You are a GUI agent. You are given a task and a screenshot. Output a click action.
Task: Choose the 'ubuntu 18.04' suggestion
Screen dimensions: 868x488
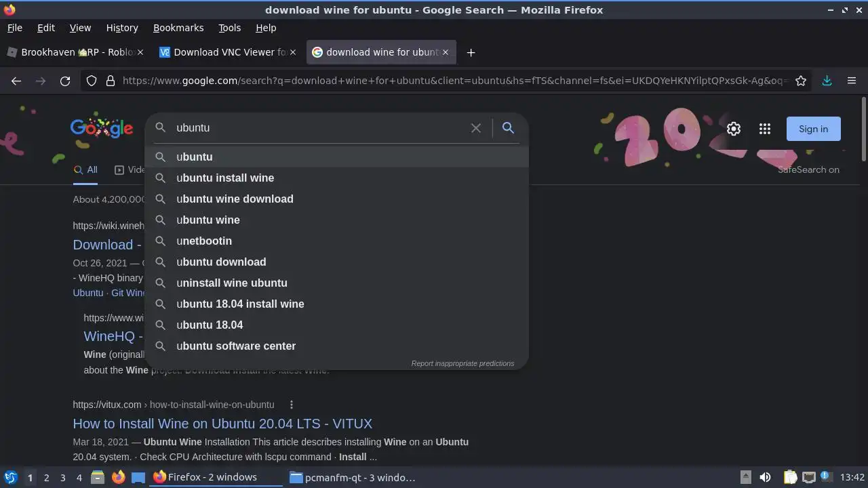[336, 325]
